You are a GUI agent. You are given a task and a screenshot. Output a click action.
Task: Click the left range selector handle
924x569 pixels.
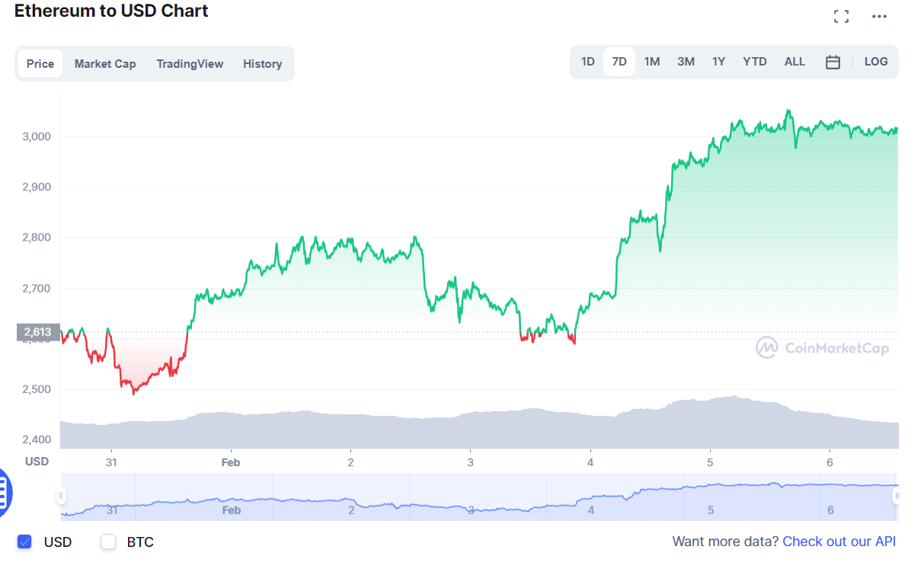pyautogui.click(x=61, y=496)
